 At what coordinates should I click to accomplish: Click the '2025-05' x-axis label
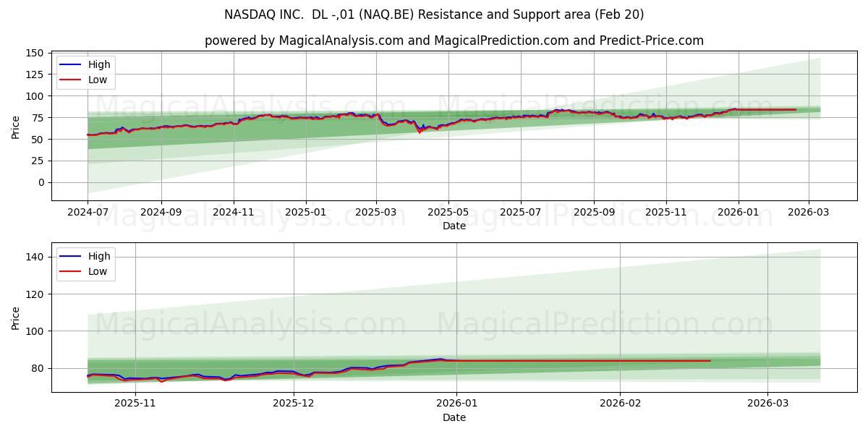click(x=448, y=213)
